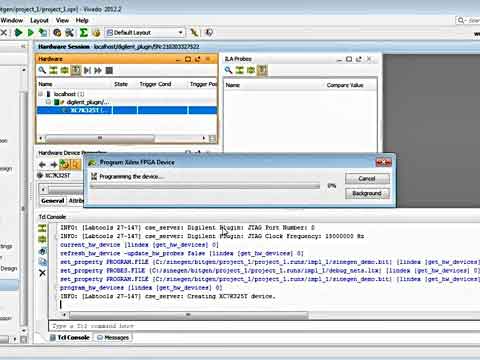Click the magnifier search icon in Hardware panel
Viewport: 480px width, 360px height.
pyautogui.click(x=42, y=70)
